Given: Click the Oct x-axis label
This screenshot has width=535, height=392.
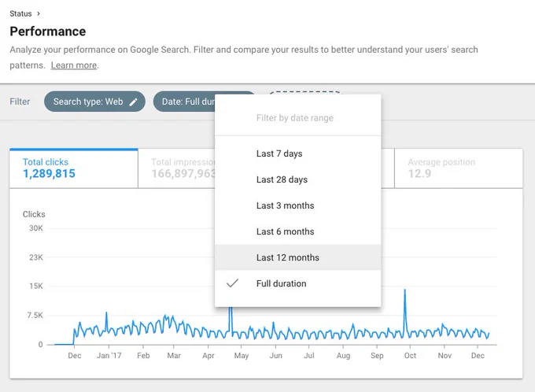Looking at the screenshot, I should point(410,356).
